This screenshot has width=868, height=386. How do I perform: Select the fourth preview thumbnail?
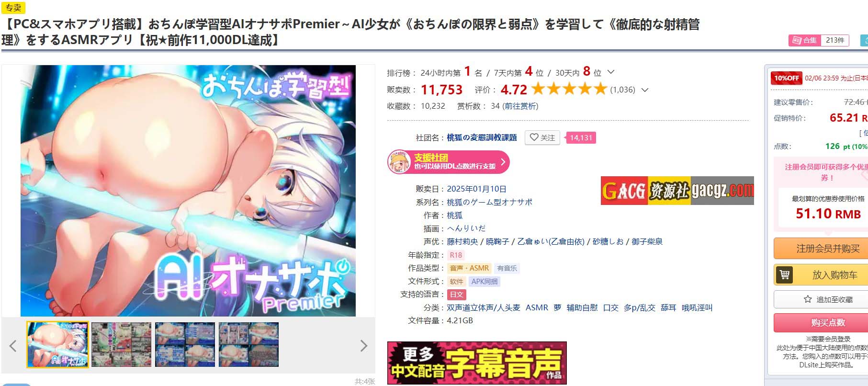[x=248, y=344]
